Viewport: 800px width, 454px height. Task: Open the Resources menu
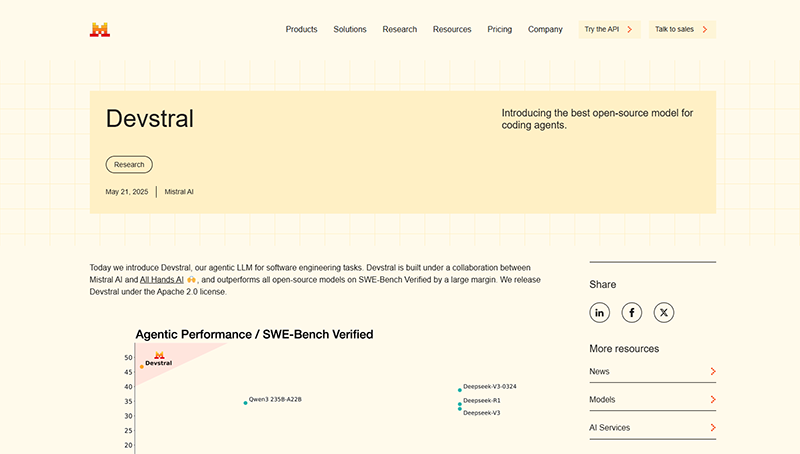click(452, 30)
